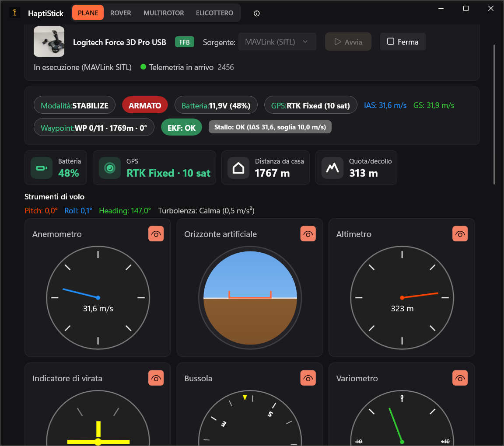
Task: Click the In esecuzione (MAVLink SITL) status text
Action: click(83, 67)
